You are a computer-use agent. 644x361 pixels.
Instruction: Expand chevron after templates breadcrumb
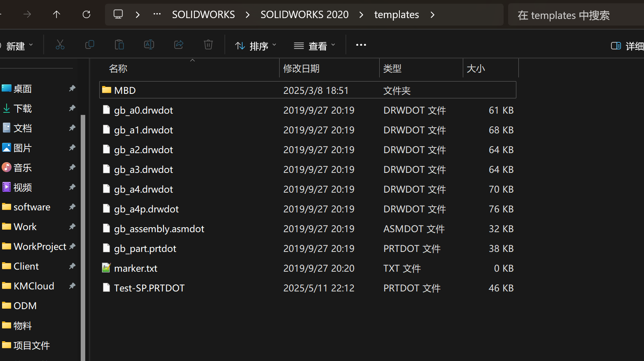tap(432, 14)
